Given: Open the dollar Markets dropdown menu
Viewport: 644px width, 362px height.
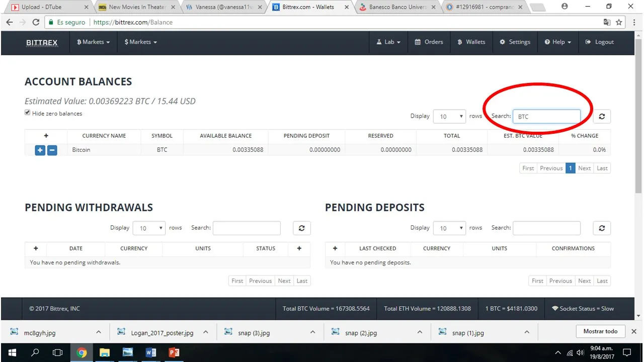Looking at the screenshot, I should (140, 42).
